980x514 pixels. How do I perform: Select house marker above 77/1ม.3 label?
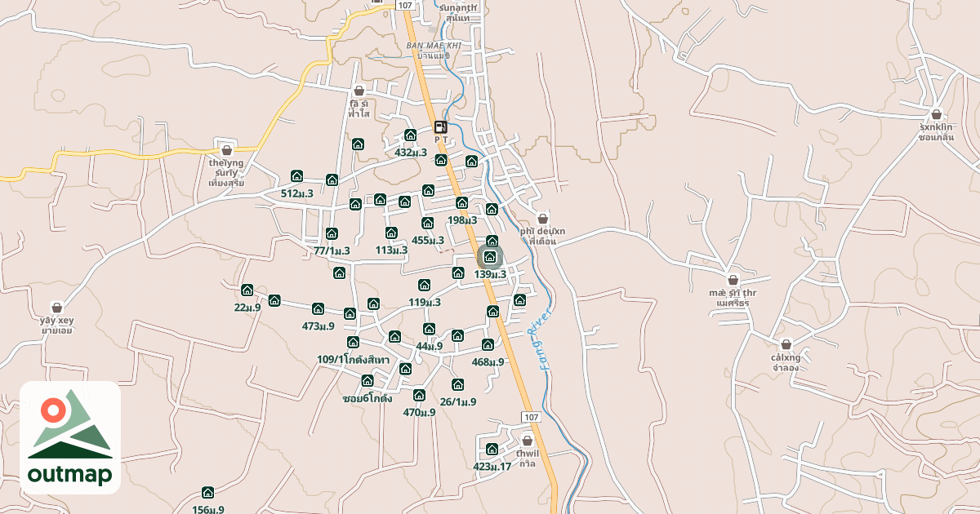tap(331, 233)
